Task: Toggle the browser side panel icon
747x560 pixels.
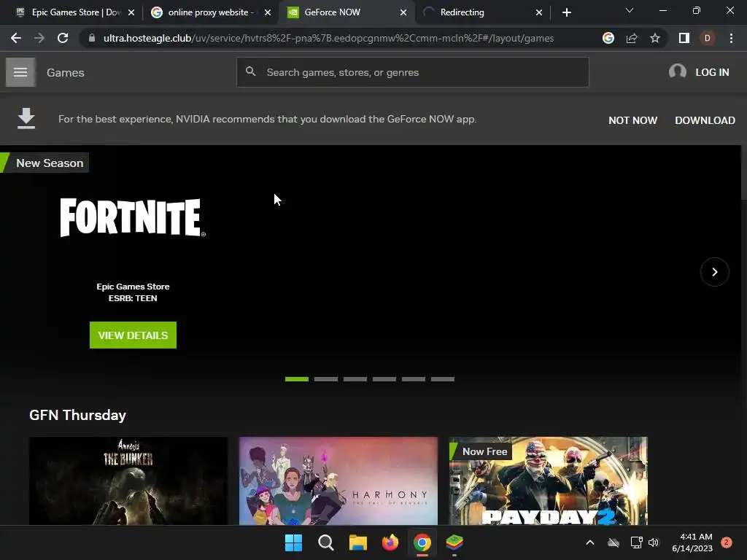Action: pos(684,38)
